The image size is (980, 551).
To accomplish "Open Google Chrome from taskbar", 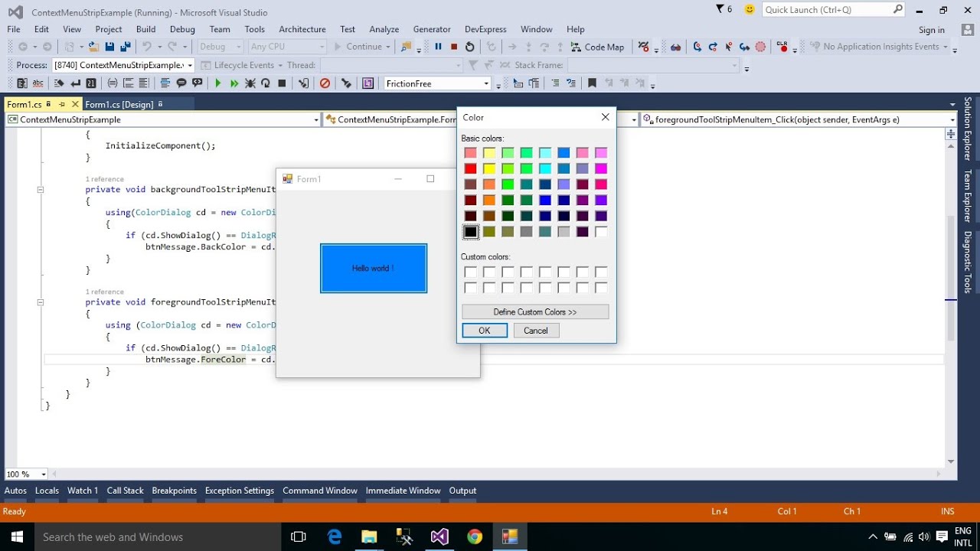I will [x=475, y=536].
